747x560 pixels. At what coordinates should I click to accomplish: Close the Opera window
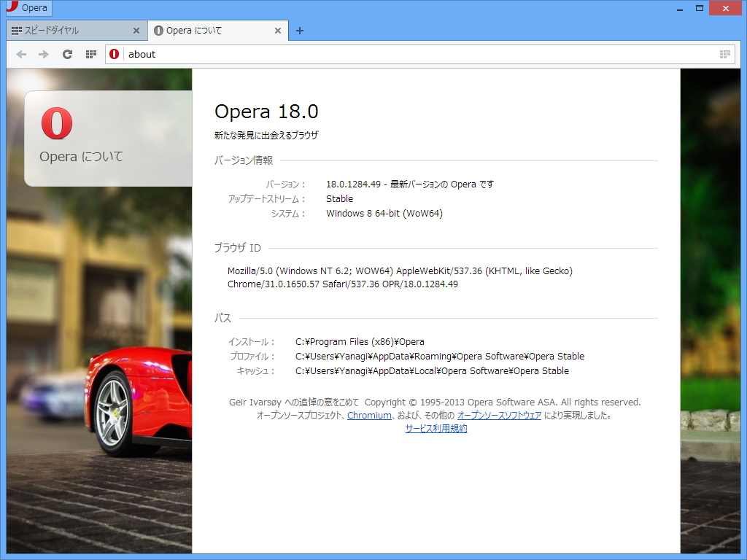pyautogui.click(x=725, y=8)
